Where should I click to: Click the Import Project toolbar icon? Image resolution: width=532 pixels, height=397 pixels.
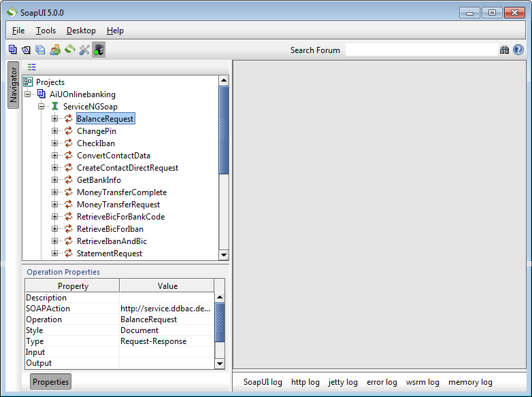pyautogui.click(x=26, y=50)
